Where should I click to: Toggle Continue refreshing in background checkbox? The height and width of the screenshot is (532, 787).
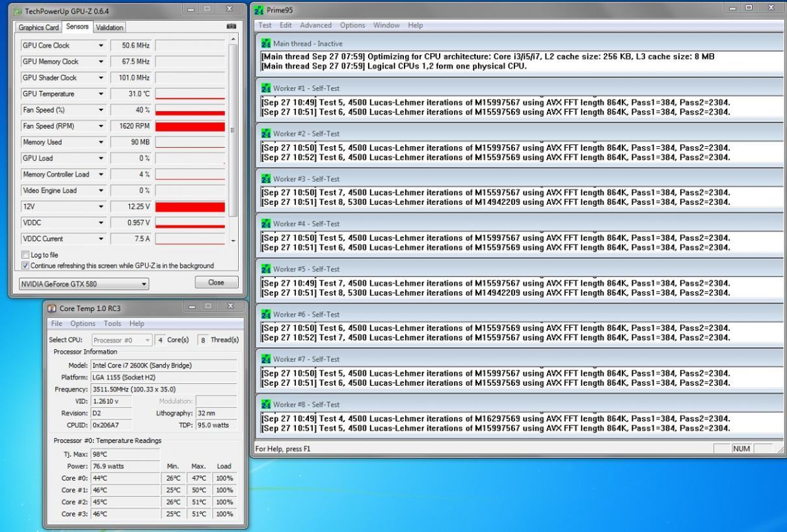pyautogui.click(x=25, y=265)
